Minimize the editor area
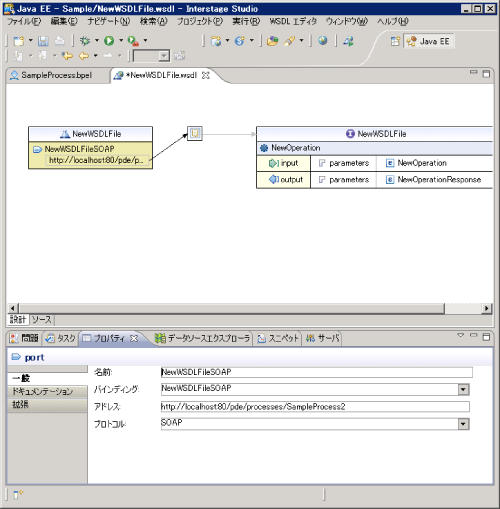This screenshot has height=509, width=500. coord(473,73)
